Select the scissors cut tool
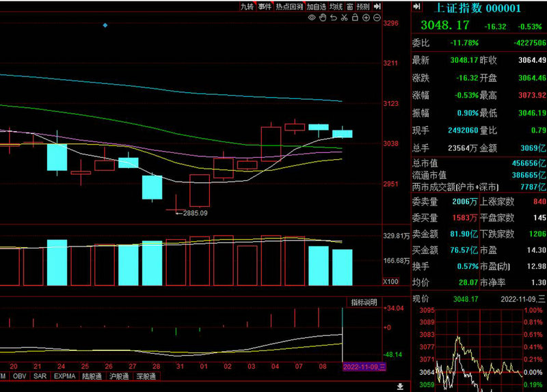 point(343,18)
